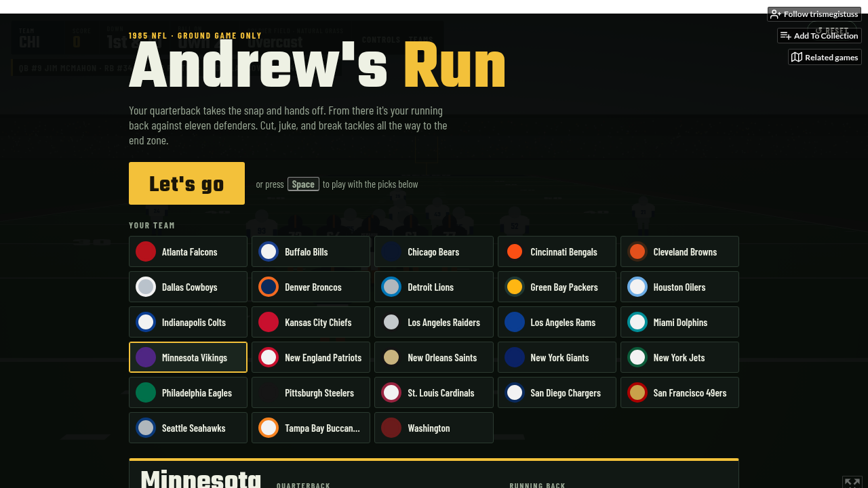Click the Denver Broncos logo circle

tap(269, 287)
